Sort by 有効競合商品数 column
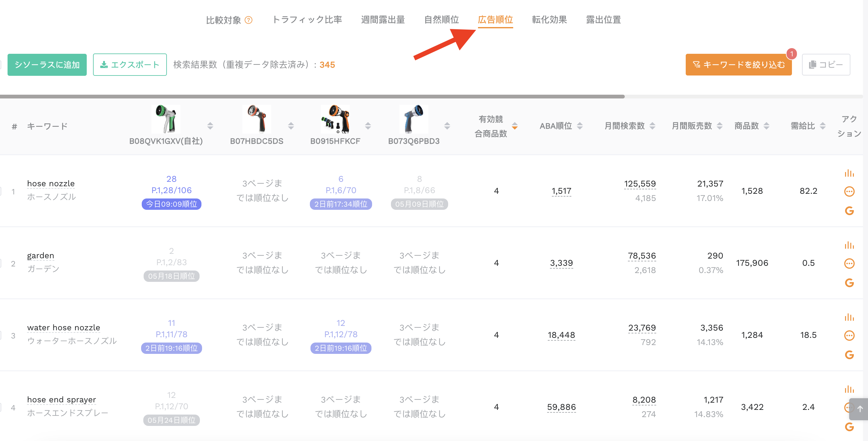The width and height of the screenshot is (868, 441). [514, 126]
